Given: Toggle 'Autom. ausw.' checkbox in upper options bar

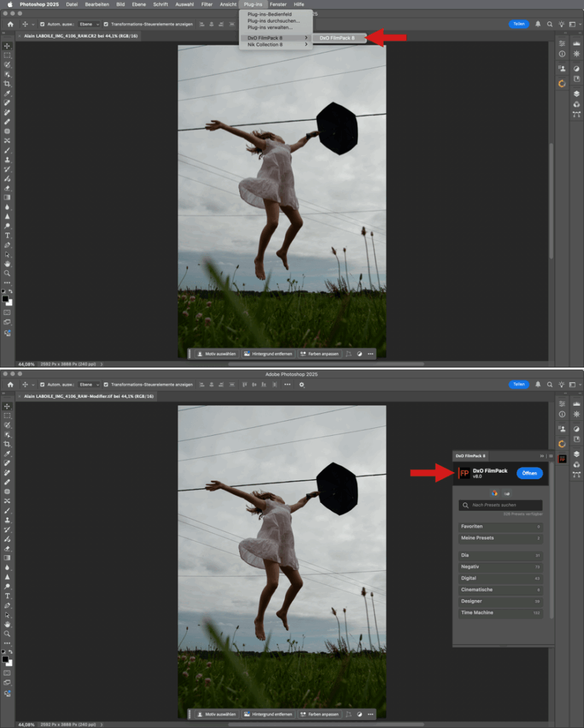Looking at the screenshot, I should coord(42,25).
